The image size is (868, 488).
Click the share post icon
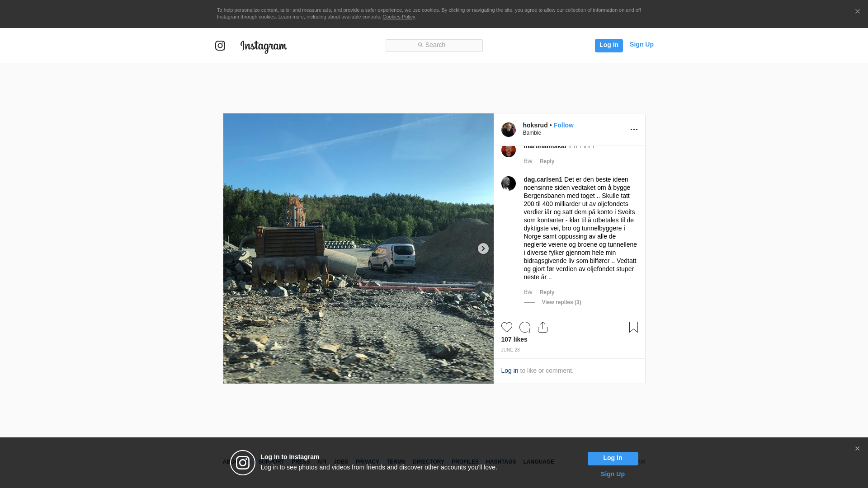click(542, 327)
